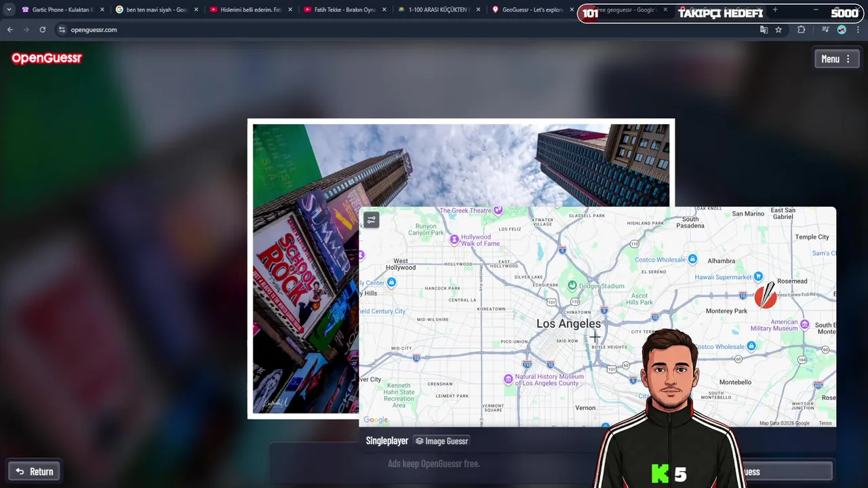The width and height of the screenshot is (868, 488).
Task: Click the San Marino map label
Action: (x=748, y=213)
